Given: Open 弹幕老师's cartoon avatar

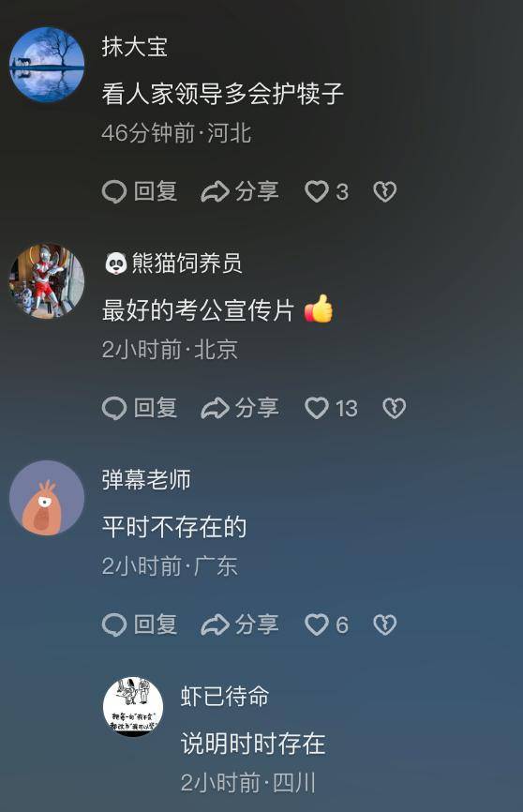Looking at the screenshot, I should pyautogui.click(x=47, y=498).
